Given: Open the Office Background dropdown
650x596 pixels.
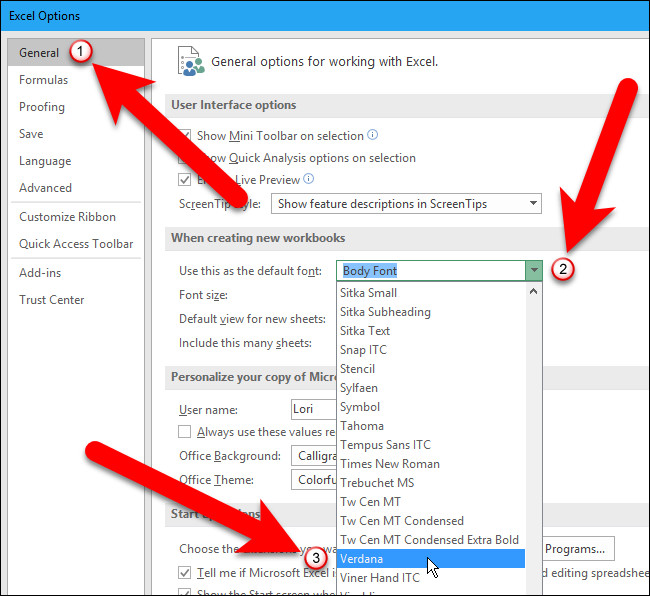Looking at the screenshot, I should point(314,456).
